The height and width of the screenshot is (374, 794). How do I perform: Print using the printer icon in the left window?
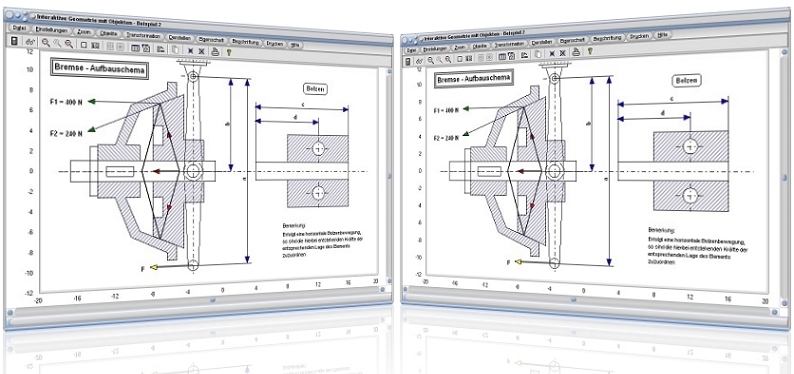[215, 52]
